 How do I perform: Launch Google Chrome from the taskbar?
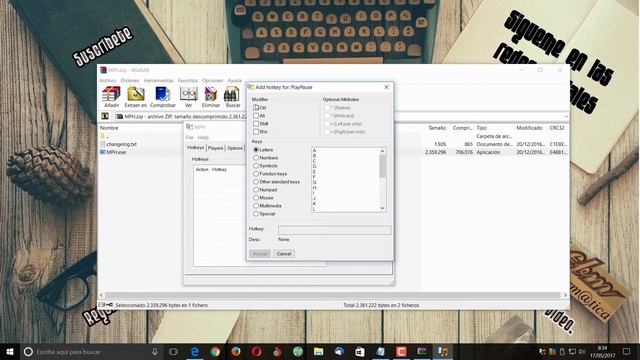[x=215, y=351]
